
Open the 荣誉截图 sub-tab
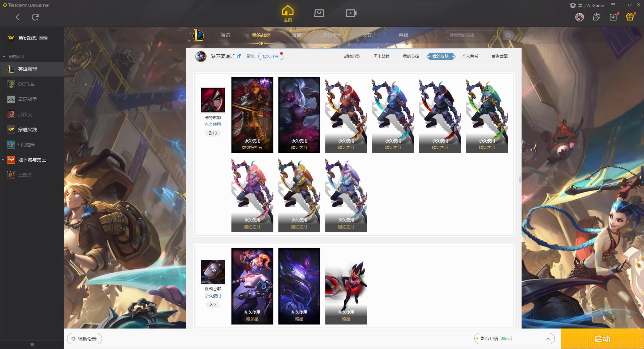pos(499,56)
